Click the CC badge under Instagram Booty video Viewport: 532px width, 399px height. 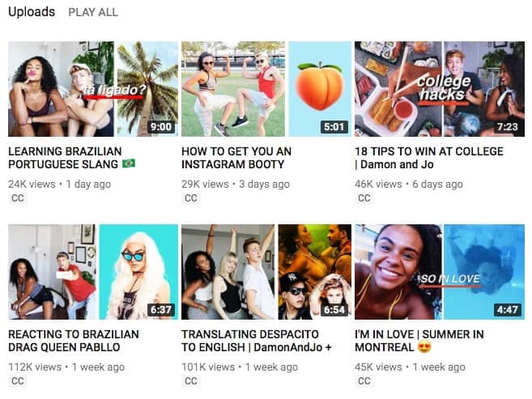point(190,198)
